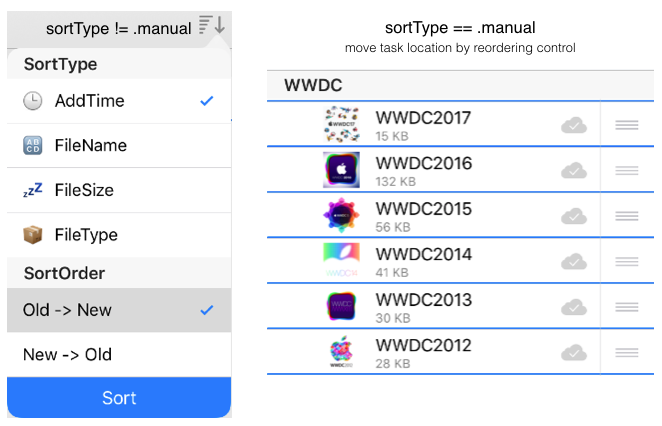Click the 41 KB size label
The image size is (662, 426).
[392, 273]
